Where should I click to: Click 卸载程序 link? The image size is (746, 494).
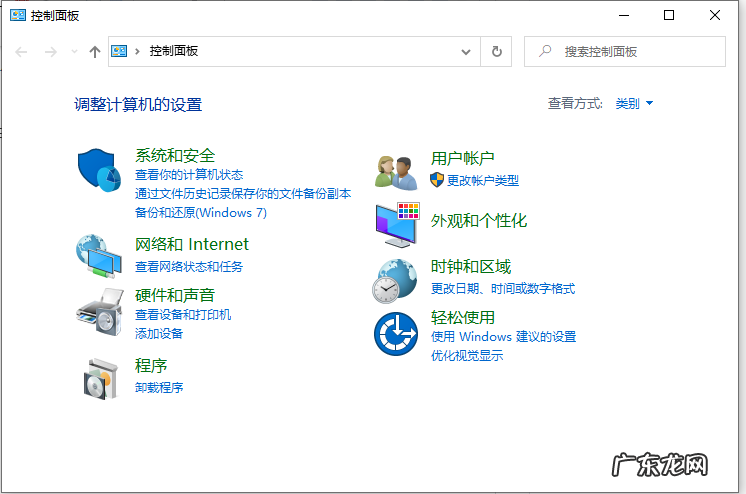[159, 388]
